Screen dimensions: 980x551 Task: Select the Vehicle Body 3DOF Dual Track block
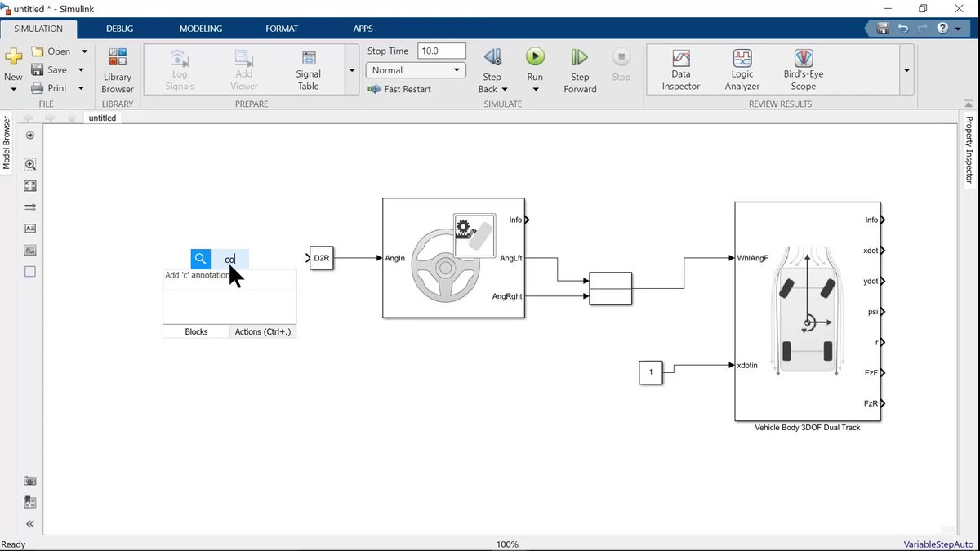(x=807, y=311)
